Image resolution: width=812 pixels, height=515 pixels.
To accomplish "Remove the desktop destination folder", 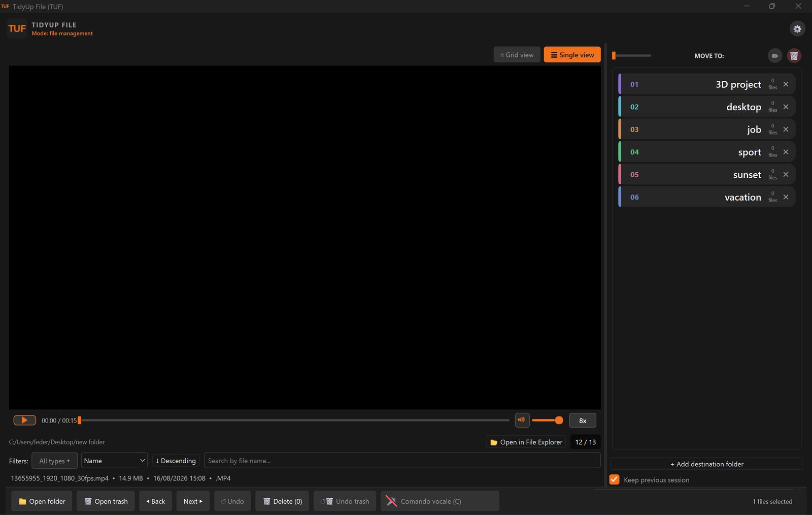I will 786,107.
